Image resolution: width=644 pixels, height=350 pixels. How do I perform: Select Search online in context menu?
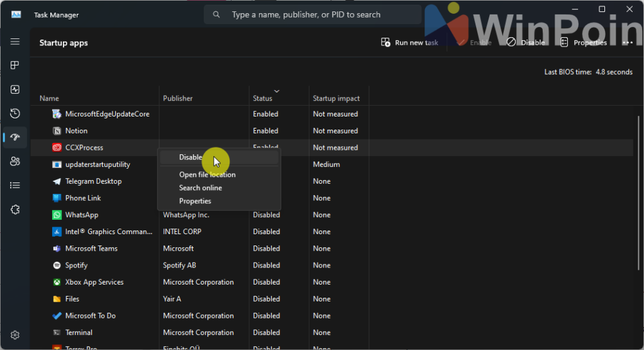[x=200, y=188]
